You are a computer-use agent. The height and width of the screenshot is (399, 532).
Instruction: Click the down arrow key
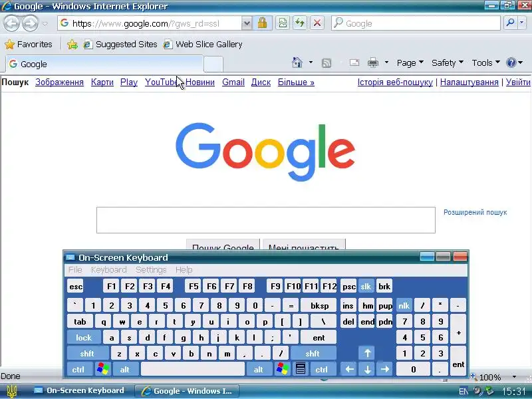[368, 370]
